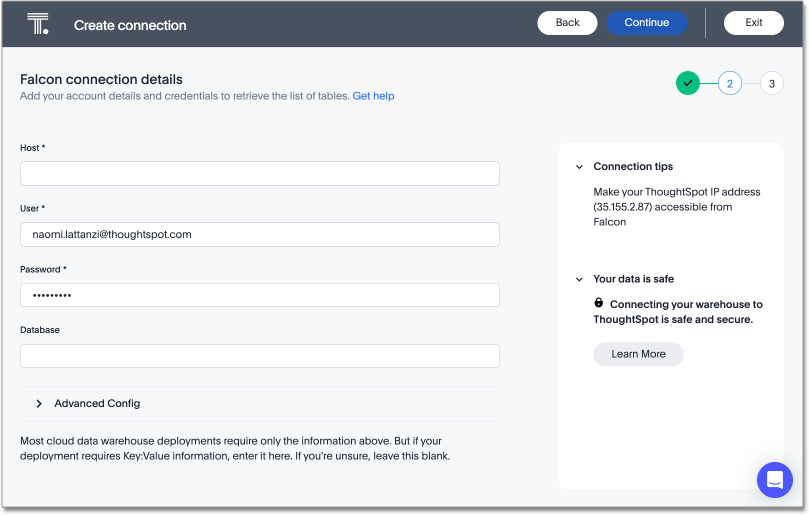Expand the Advanced Config section

39,404
